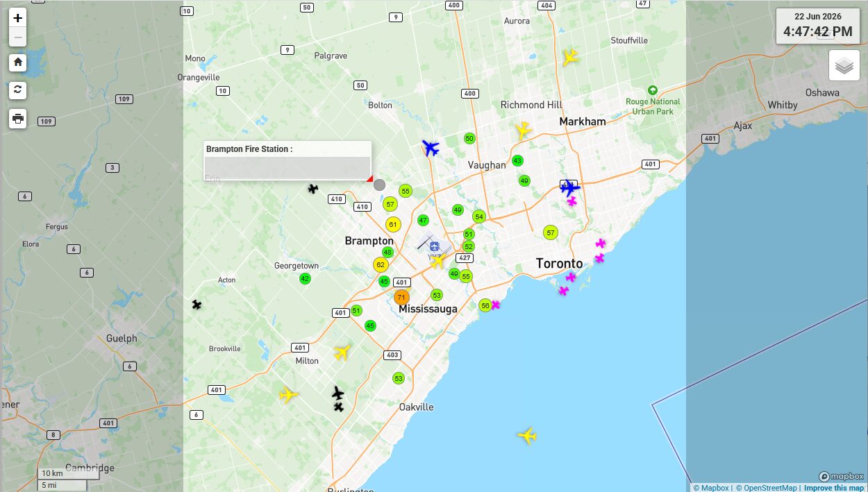
Task: Select the magenta aircraft beside the 56 marker
Action: pyautogui.click(x=496, y=305)
